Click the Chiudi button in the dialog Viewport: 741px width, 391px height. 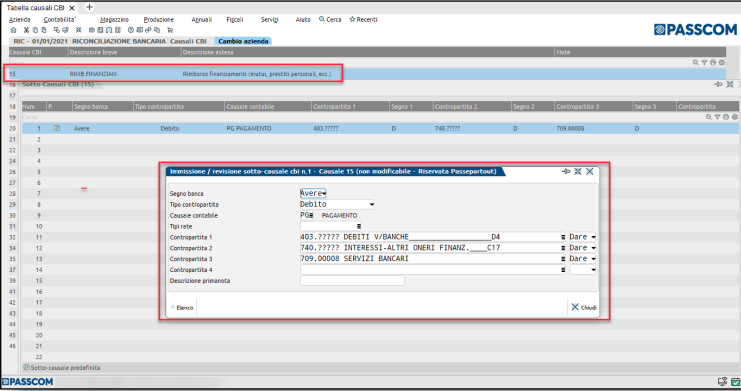click(x=584, y=307)
